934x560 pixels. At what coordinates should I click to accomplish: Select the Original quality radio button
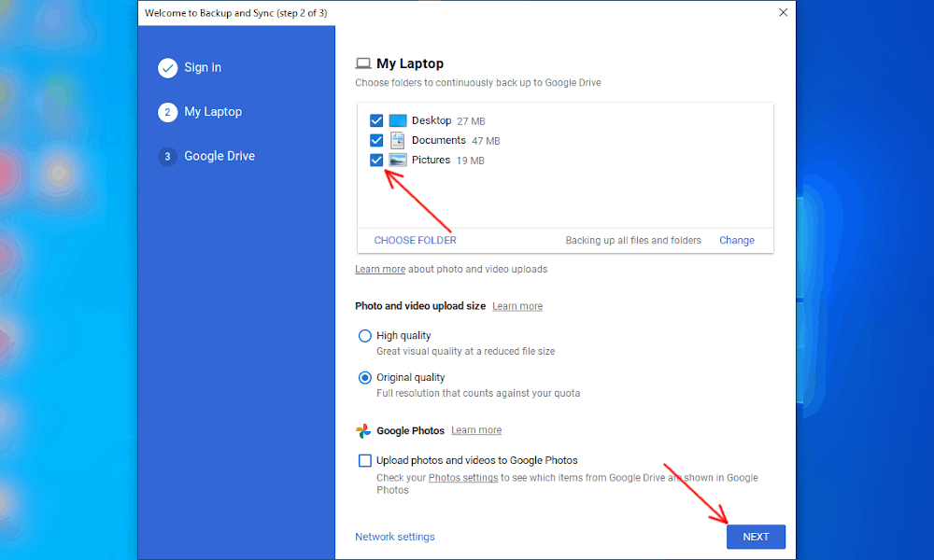[x=364, y=378]
